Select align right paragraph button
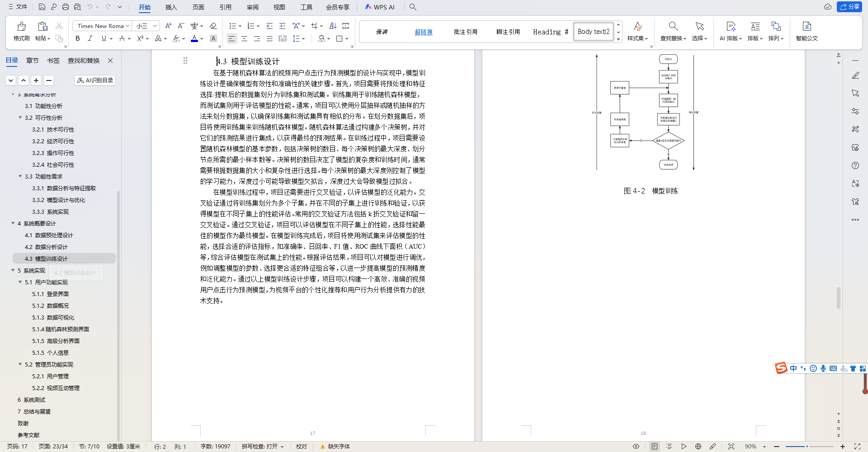868x452 pixels. click(x=257, y=38)
